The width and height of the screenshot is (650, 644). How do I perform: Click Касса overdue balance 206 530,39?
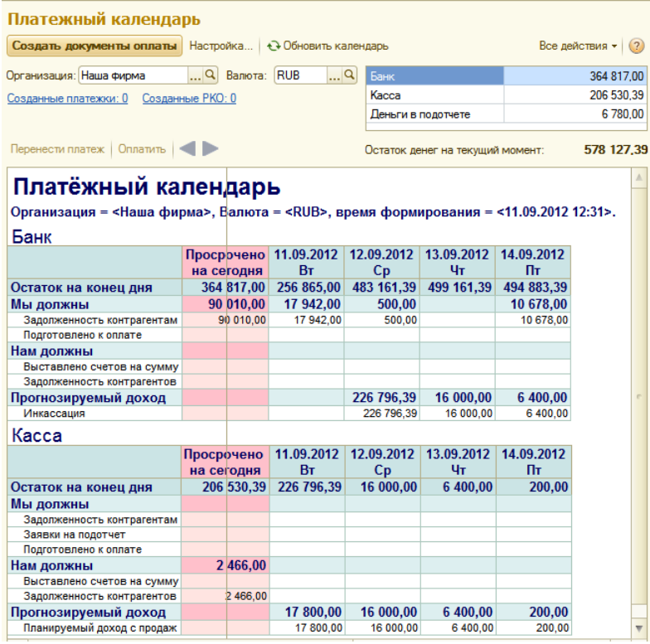pyautogui.click(x=226, y=487)
